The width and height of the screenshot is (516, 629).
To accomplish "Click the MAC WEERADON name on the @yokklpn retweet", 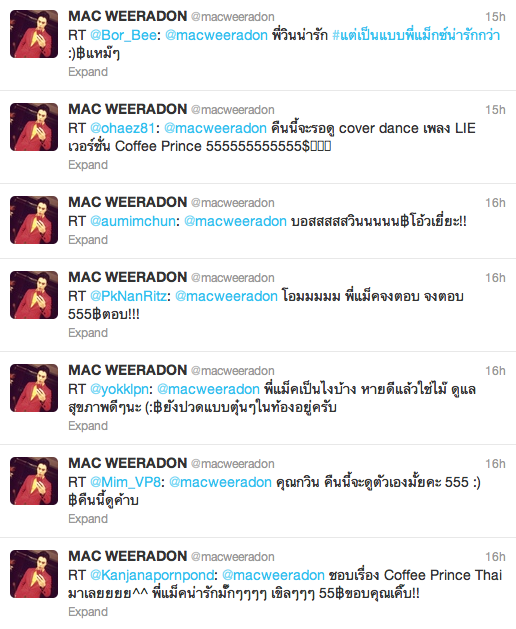I will point(128,370).
